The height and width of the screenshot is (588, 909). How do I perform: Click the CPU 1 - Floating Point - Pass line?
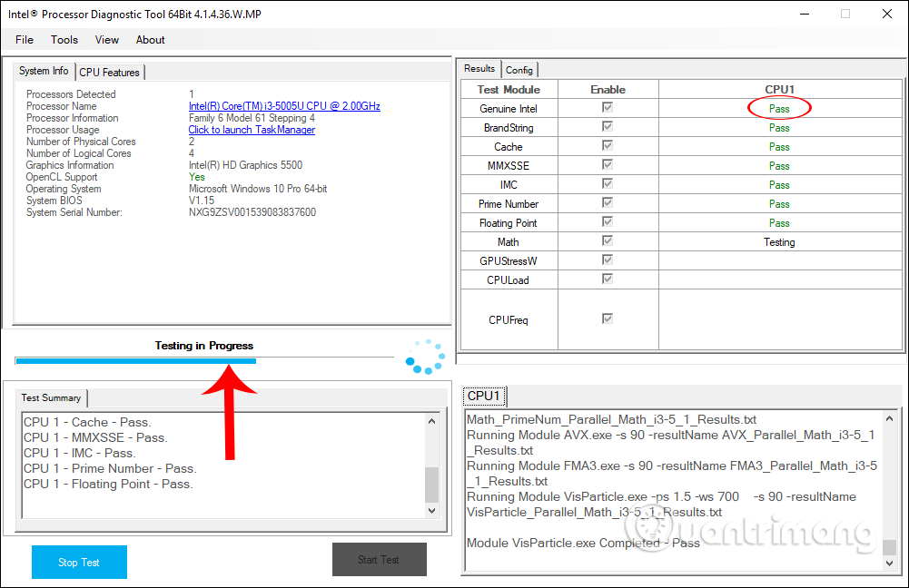pyautogui.click(x=108, y=485)
